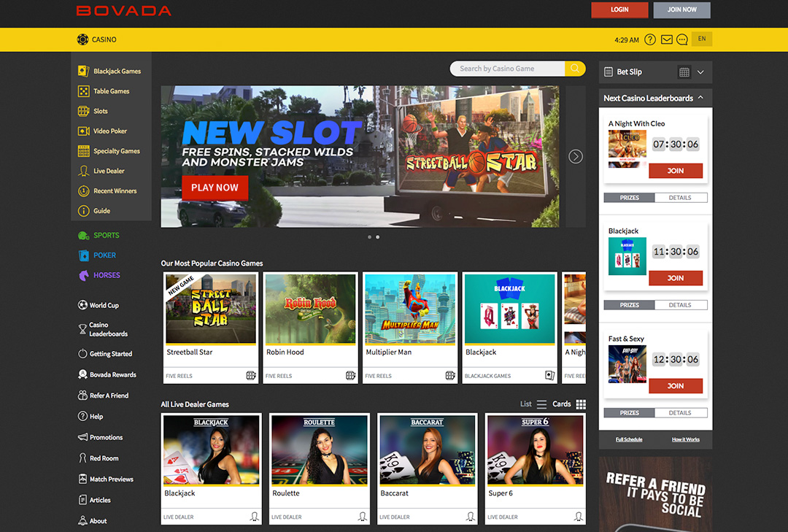Join the A Night With Cleo leaderboard
This screenshot has width=788, height=532.
pos(676,171)
